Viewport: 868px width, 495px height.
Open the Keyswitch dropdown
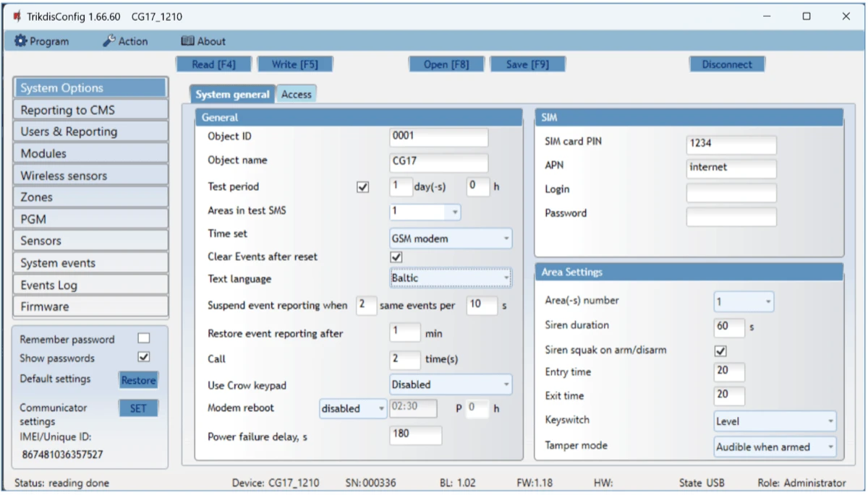[775, 421]
